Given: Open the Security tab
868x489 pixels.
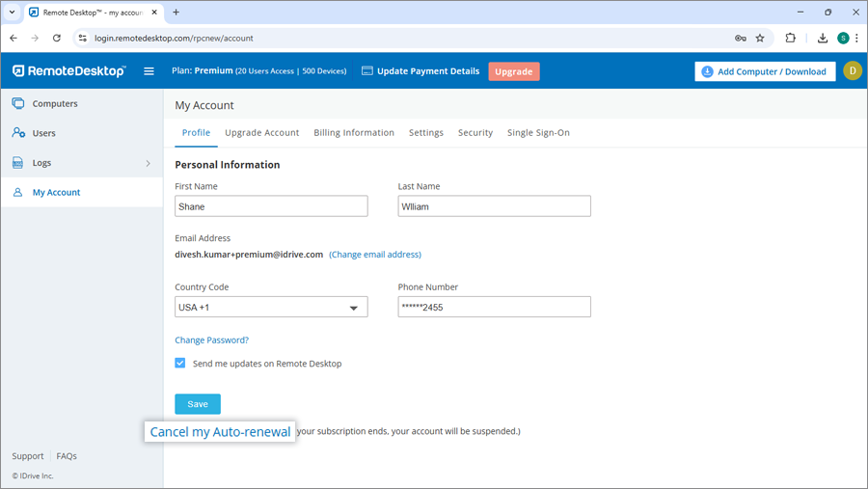Looking at the screenshot, I should click(475, 133).
